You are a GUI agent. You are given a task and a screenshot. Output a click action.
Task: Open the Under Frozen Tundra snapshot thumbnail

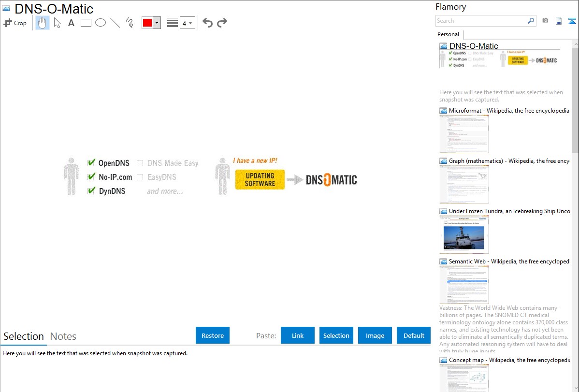[x=464, y=234]
